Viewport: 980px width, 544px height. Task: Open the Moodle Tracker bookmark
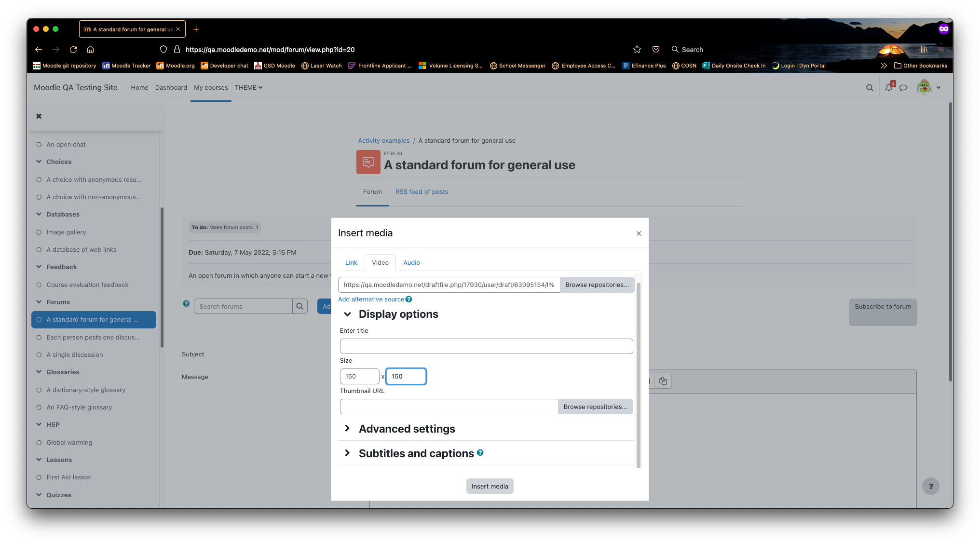pyautogui.click(x=126, y=66)
